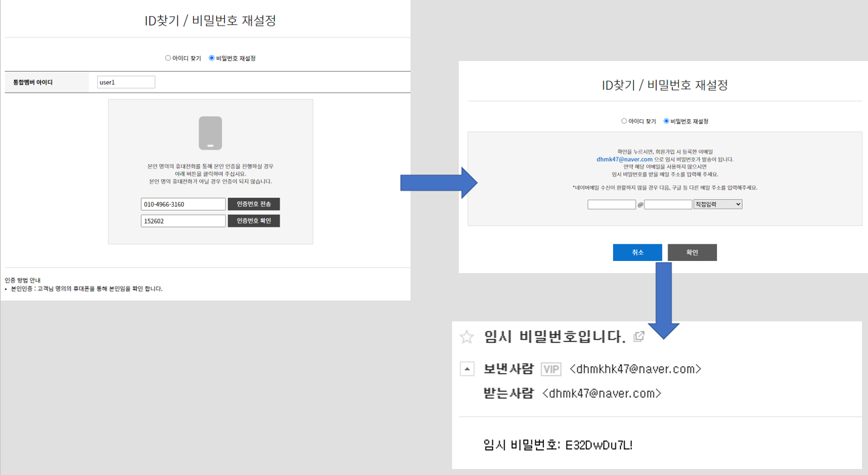
Task: Select the phone number input field
Action: coord(182,204)
